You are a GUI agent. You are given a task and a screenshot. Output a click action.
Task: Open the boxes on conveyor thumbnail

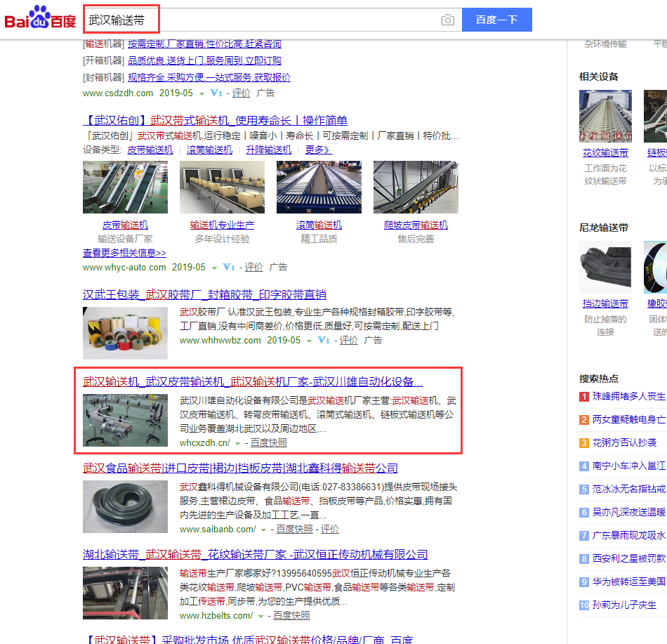pos(222,187)
